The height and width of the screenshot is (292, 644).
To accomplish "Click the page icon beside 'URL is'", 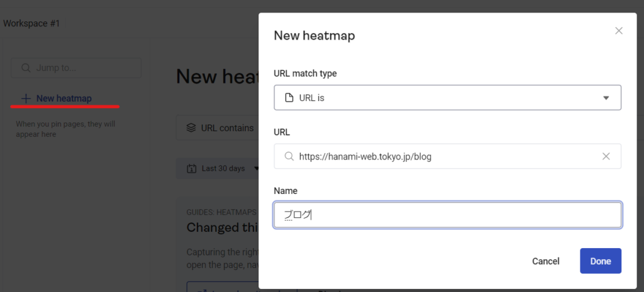I will pos(289,98).
